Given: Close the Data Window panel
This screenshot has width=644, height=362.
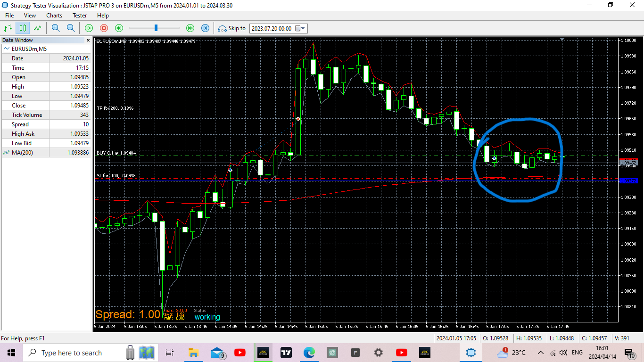Looking at the screenshot, I should click(x=88, y=41).
